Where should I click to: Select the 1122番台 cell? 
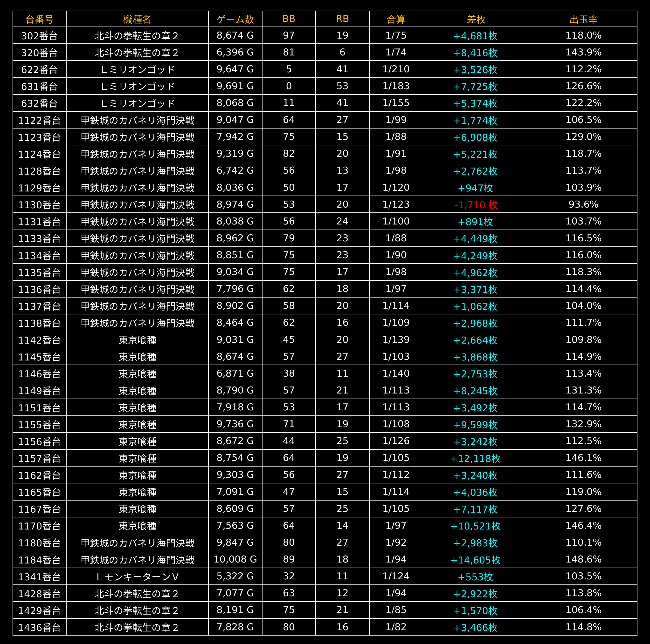click(39, 120)
